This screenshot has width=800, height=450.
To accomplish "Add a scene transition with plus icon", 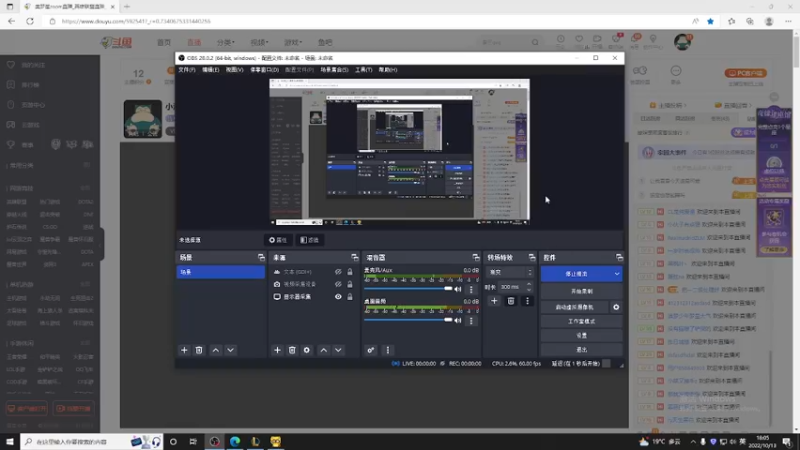I will click(494, 301).
